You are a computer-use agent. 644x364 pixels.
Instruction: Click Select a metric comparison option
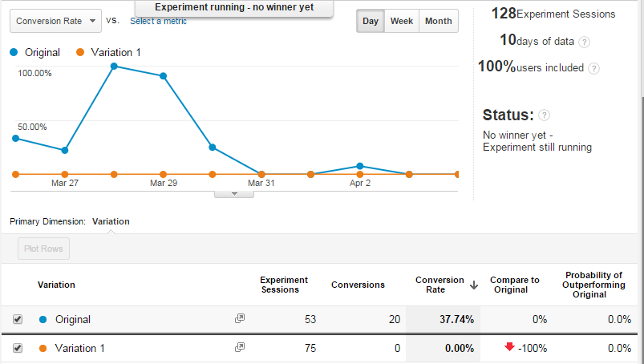point(158,21)
